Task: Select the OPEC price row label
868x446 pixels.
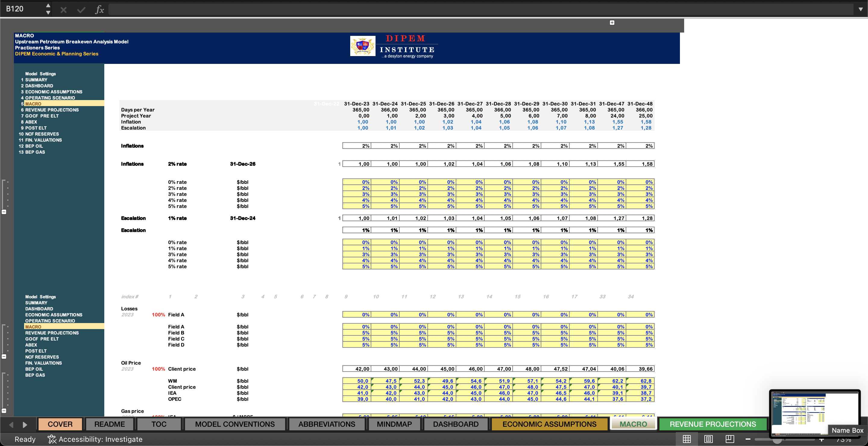Action: pyautogui.click(x=175, y=399)
